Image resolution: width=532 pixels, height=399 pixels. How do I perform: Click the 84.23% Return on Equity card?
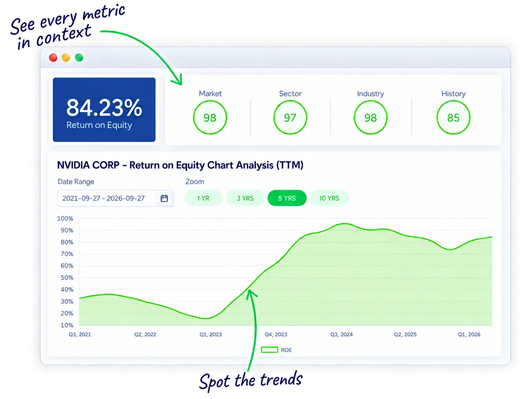tap(104, 110)
